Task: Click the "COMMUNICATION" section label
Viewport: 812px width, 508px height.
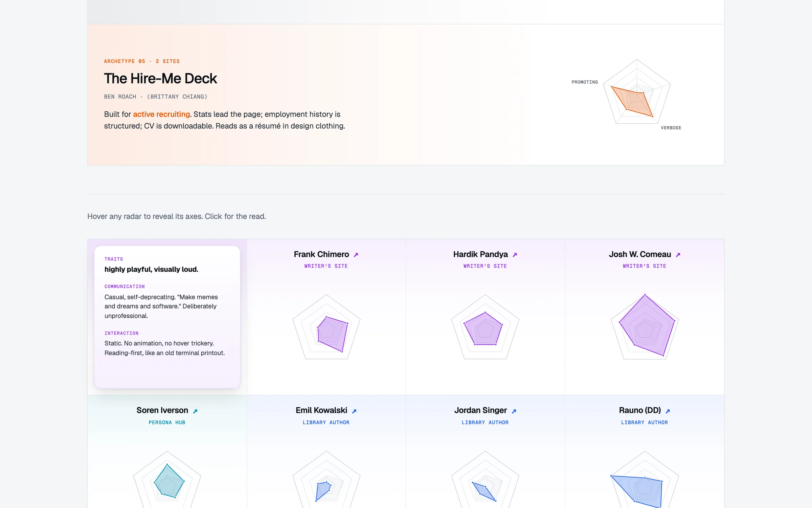Action: pos(125,287)
